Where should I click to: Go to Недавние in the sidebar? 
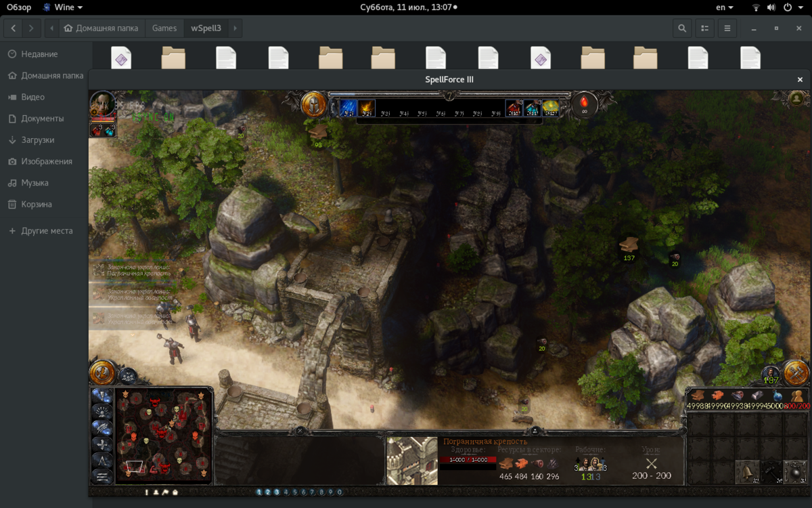46,54
